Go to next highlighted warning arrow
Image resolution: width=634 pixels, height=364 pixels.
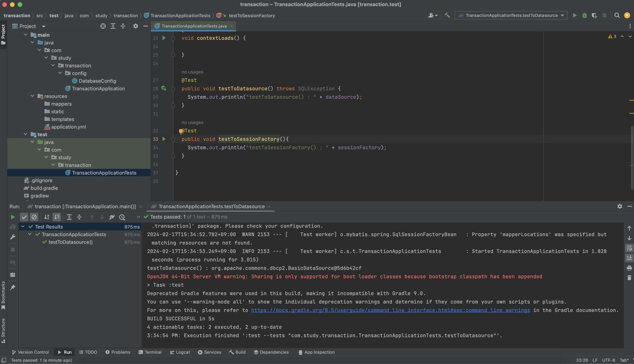tap(630, 37)
